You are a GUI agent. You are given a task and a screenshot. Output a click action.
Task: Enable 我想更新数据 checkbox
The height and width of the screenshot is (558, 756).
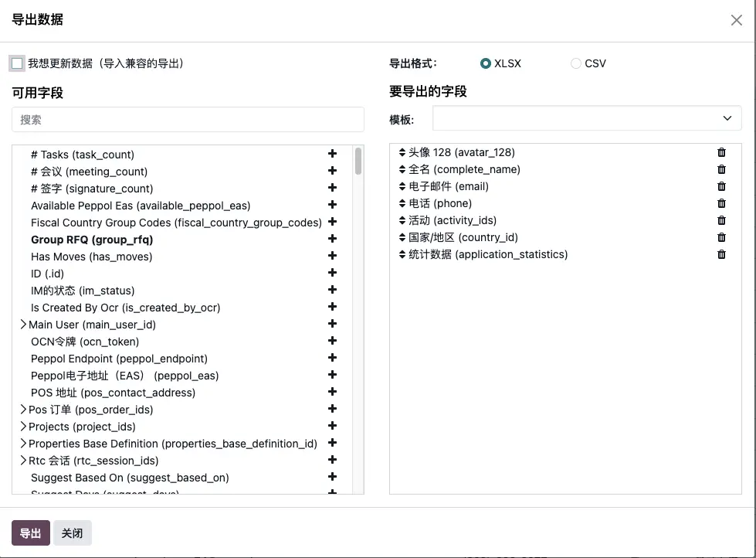16,63
